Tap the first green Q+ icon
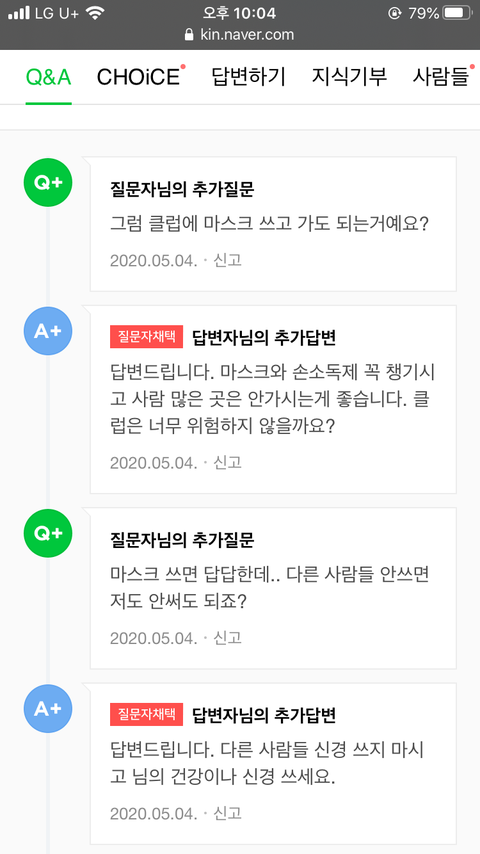480x854 pixels. (48, 182)
